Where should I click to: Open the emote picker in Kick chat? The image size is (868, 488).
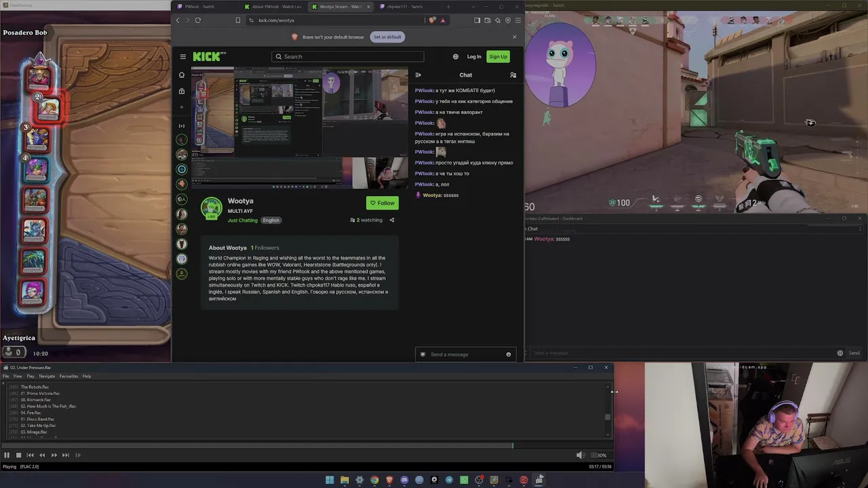(x=509, y=354)
